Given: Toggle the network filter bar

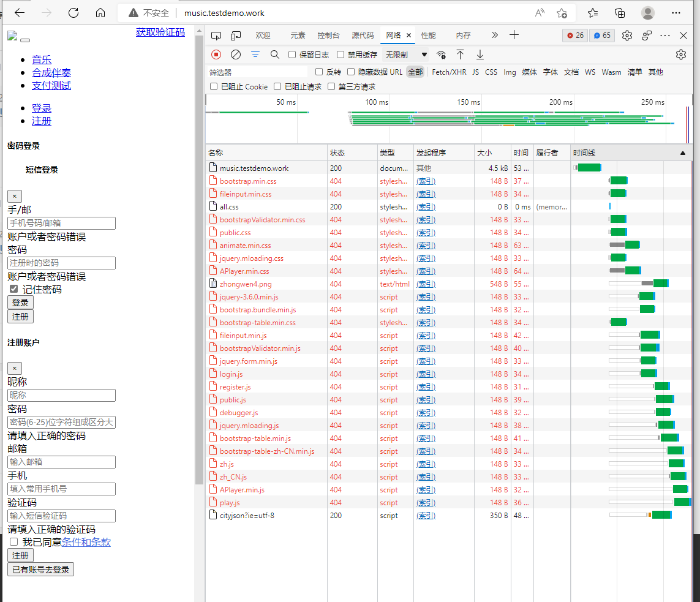Looking at the screenshot, I should pyautogui.click(x=255, y=55).
